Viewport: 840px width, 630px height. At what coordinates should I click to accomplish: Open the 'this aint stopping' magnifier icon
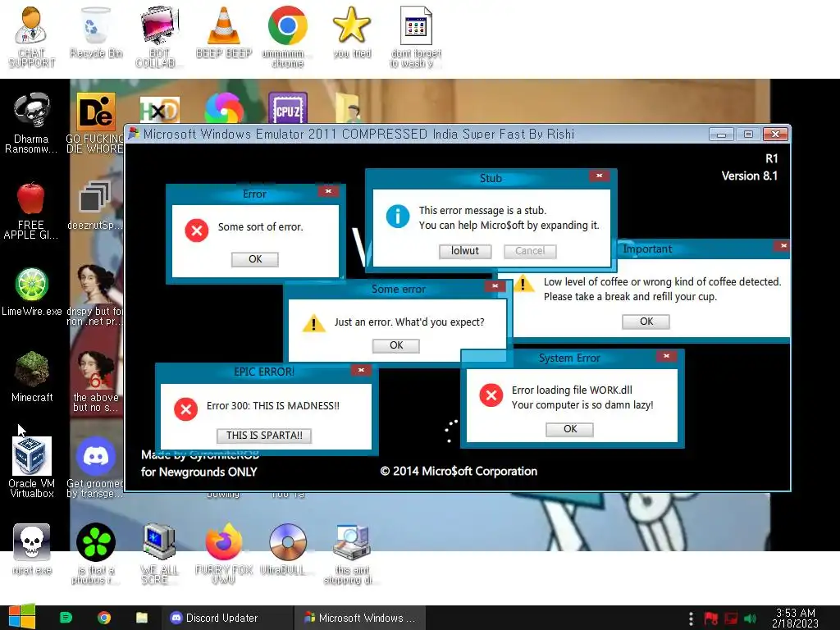(x=351, y=553)
